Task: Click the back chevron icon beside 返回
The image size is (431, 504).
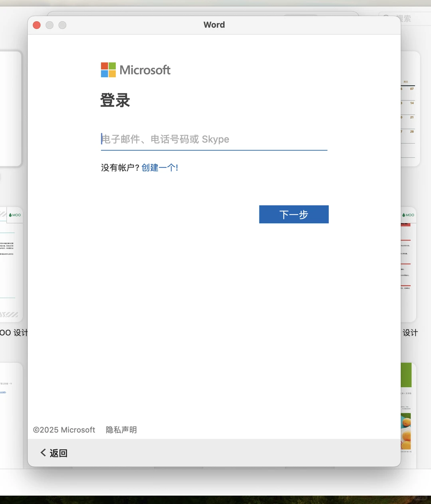Action: click(43, 452)
